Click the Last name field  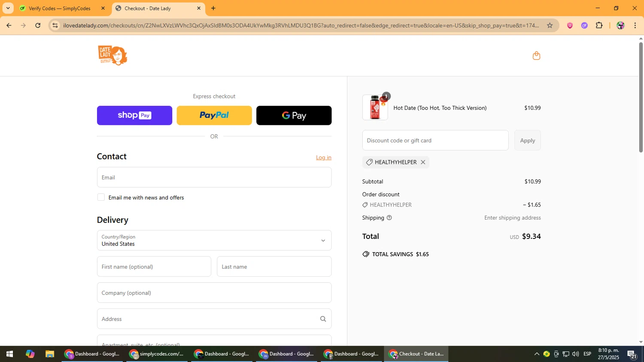click(274, 266)
